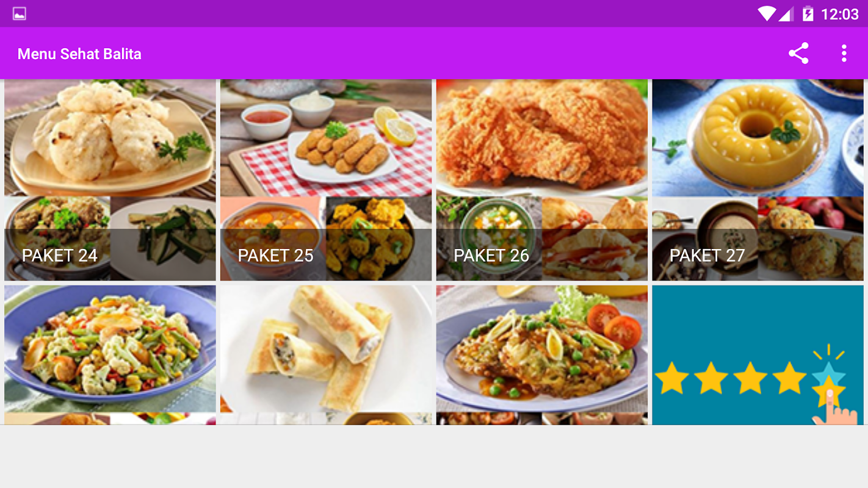Open the PAKET 25 menu card
The height and width of the screenshot is (488, 868).
pos(326,180)
